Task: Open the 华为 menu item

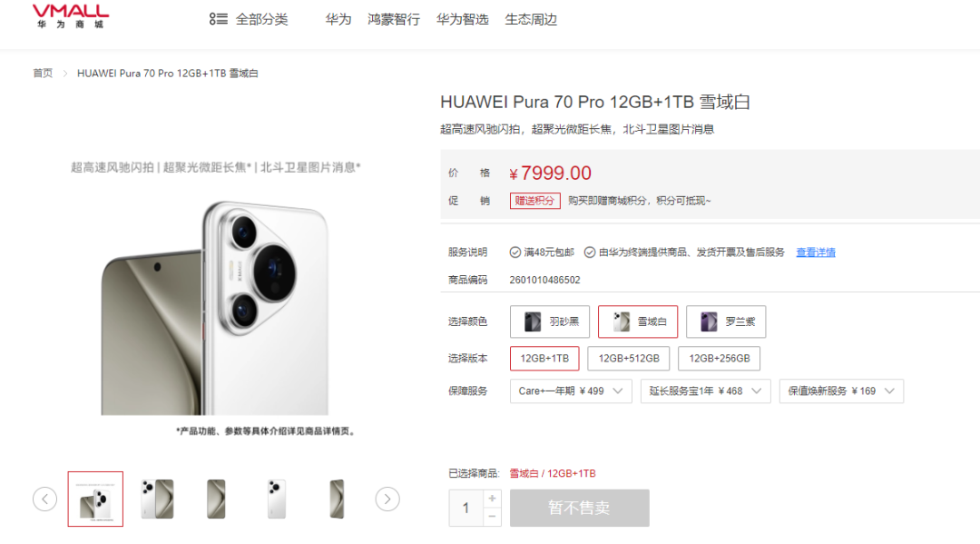Action: click(x=338, y=19)
